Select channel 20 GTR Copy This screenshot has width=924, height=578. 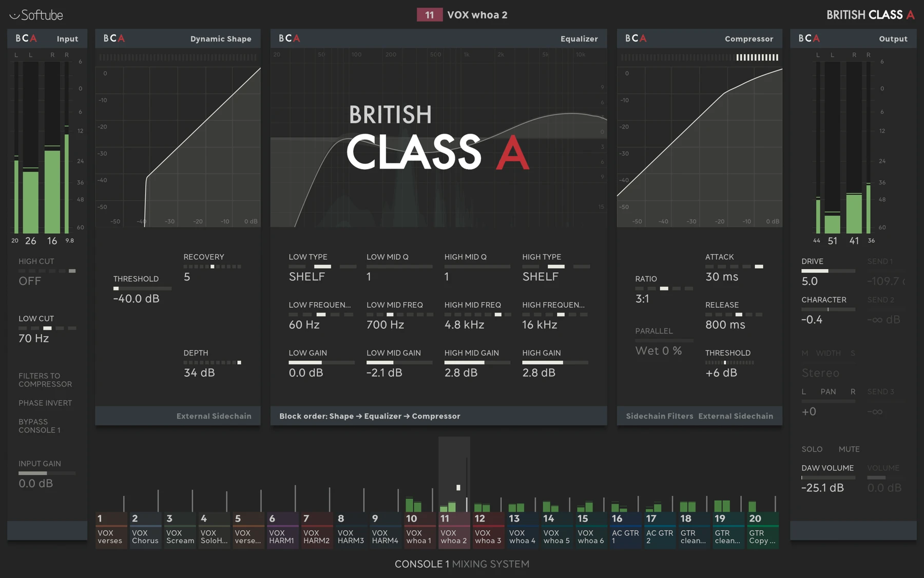pyautogui.click(x=762, y=530)
